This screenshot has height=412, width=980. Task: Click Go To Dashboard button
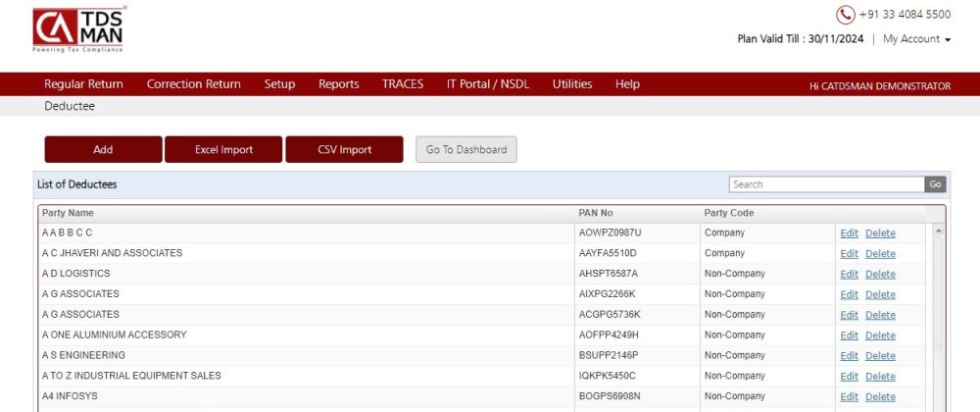[x=466, y=149]
